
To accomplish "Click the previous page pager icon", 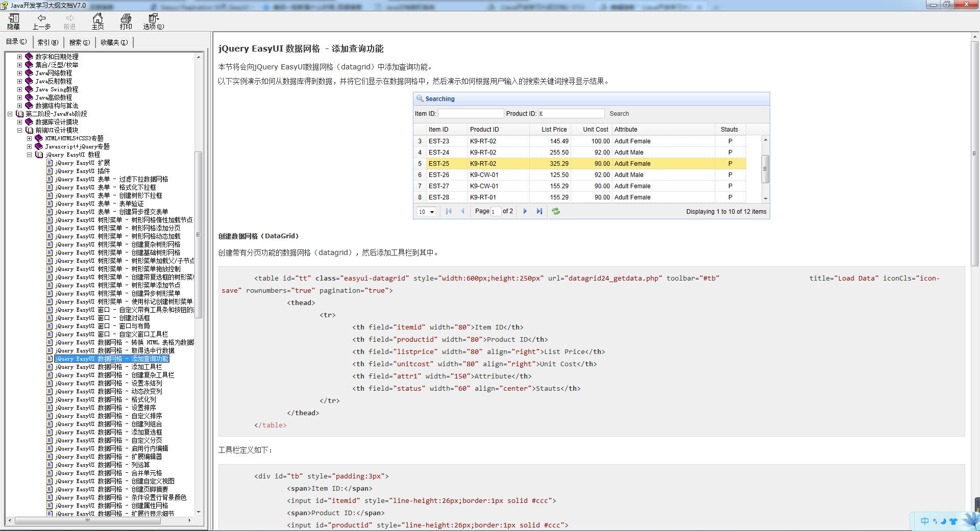I will (463, 211).
